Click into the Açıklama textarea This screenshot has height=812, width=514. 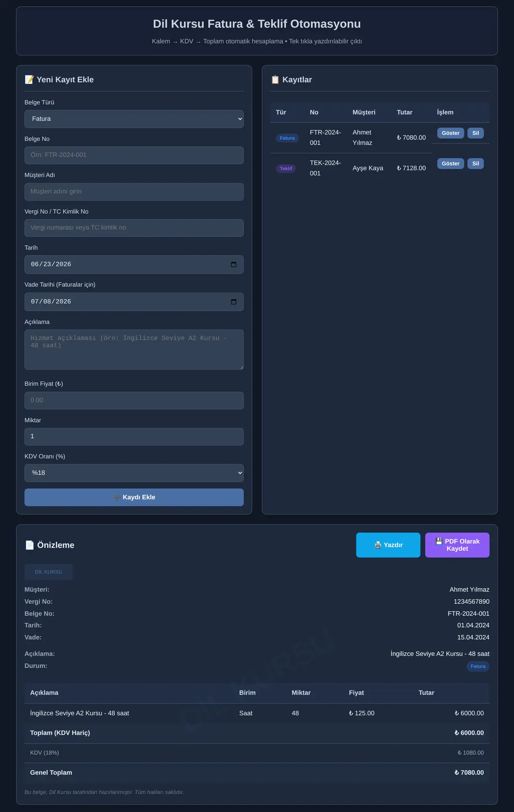click(x=134, y=349)
